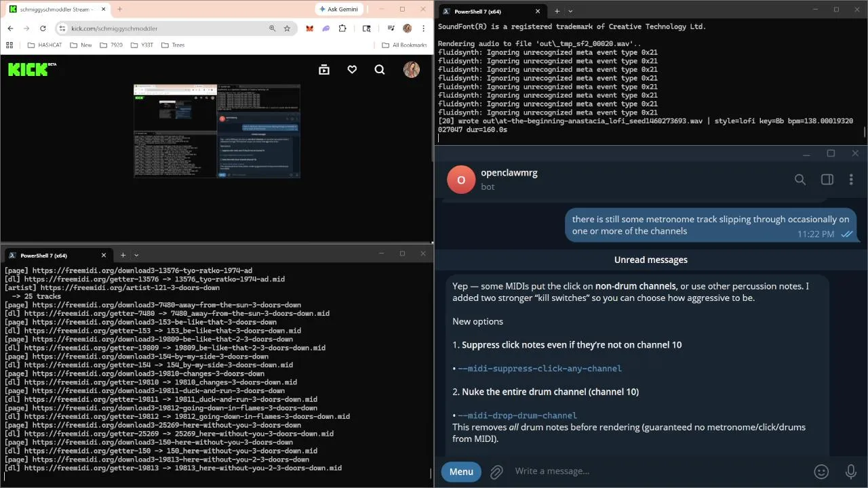
Task: Open new tab in top-right PowerShell window
Action: [x=557, y=11]
